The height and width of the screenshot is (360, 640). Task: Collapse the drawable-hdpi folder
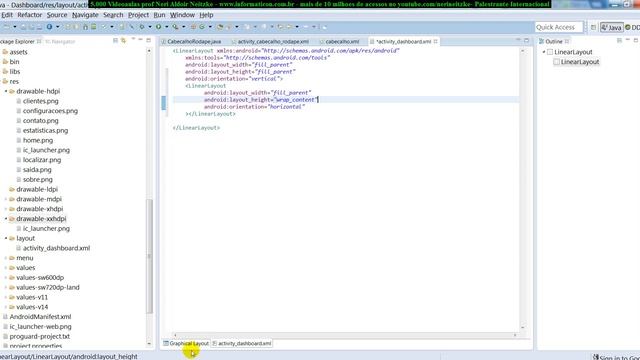6,91
